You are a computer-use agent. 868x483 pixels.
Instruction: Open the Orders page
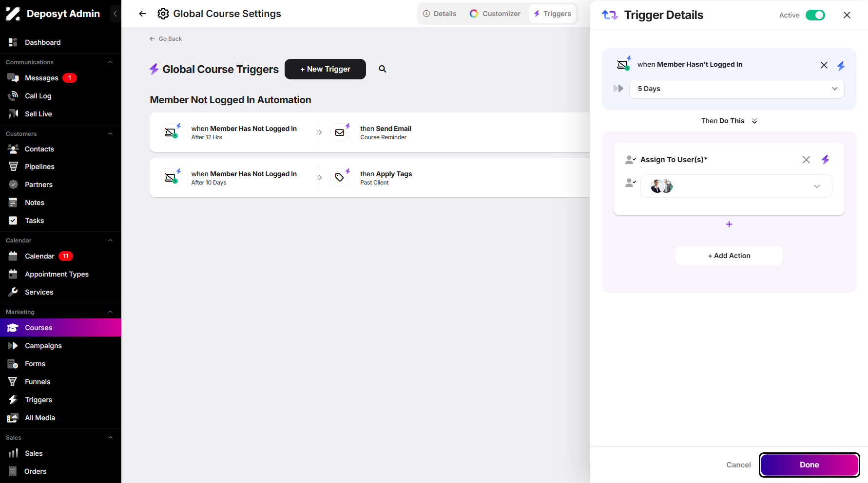coord(60,471)
